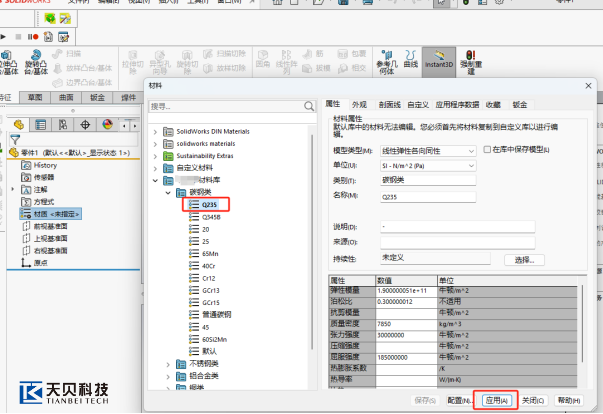Open the 异型孔向导 hole wizard
Image resolution: width=603 pixels, height=414 pixels.
tap(160, 62)
